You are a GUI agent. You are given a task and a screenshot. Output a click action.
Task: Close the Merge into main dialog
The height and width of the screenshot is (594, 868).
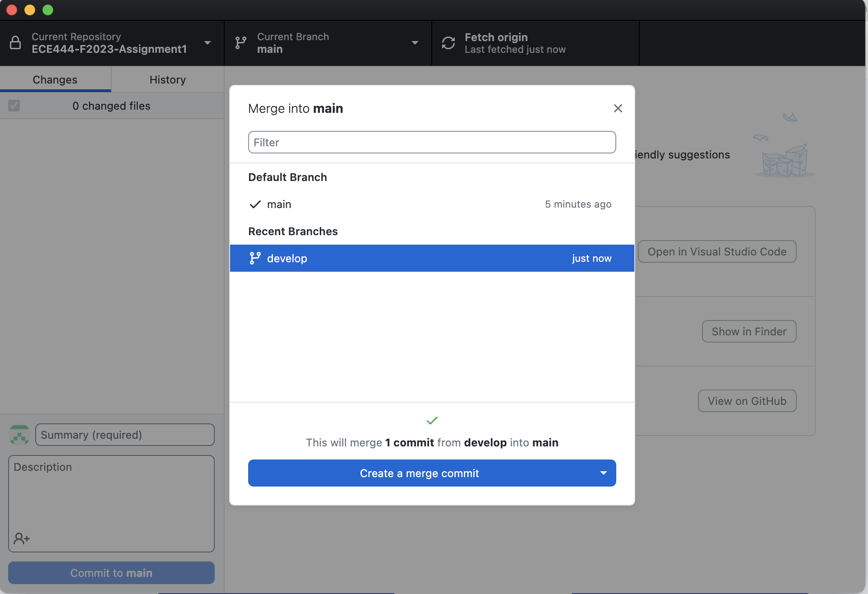pos(618,108)
